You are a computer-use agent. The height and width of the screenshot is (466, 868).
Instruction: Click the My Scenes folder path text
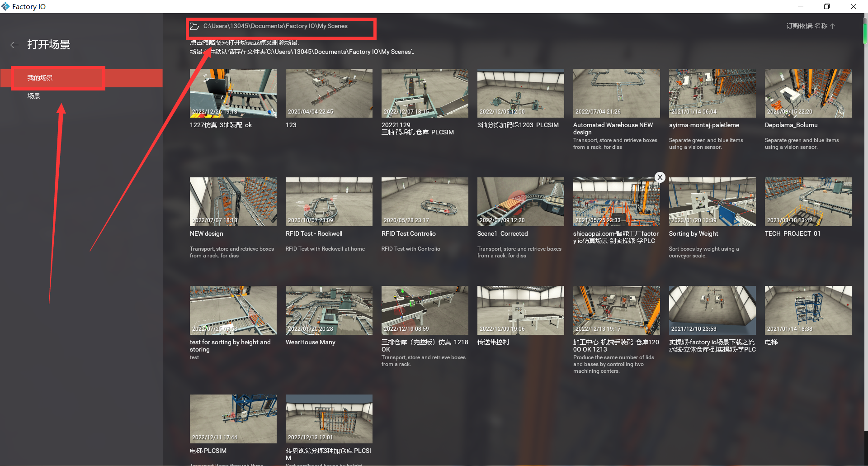[275, 26]
